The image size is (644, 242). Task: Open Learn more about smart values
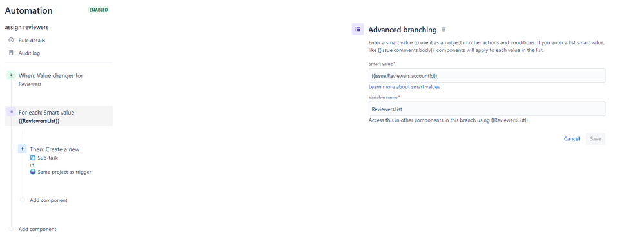point(404,87)
